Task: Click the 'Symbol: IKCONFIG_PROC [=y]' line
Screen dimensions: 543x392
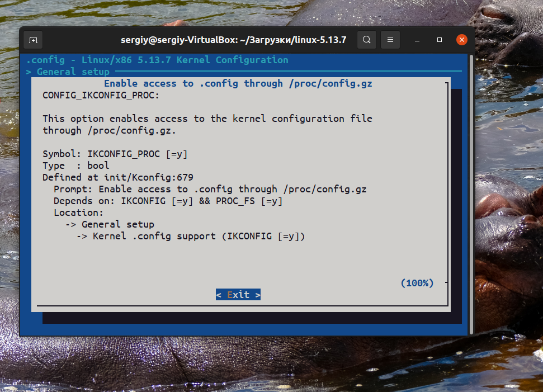Action: (115, 154)
